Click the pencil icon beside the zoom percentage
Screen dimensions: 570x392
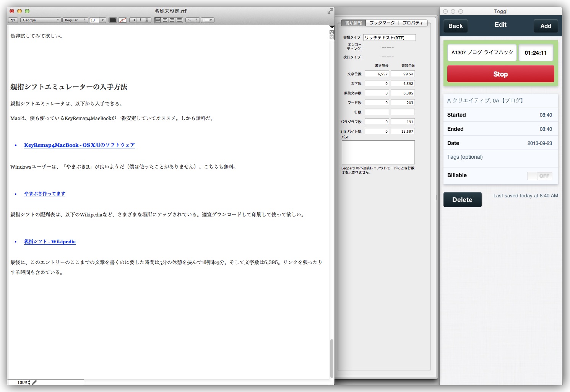(34, 382)
